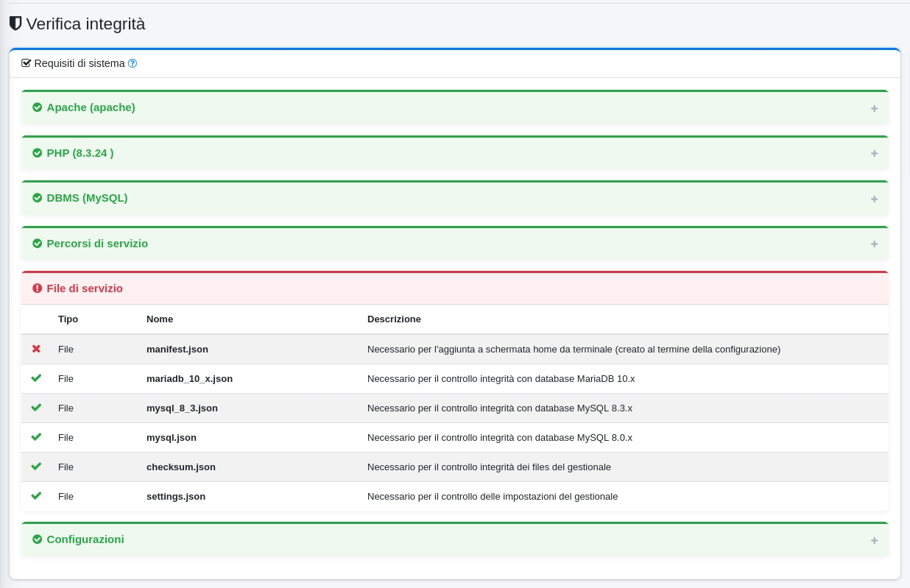Collapse the File di servizio header

pos(85,288)
